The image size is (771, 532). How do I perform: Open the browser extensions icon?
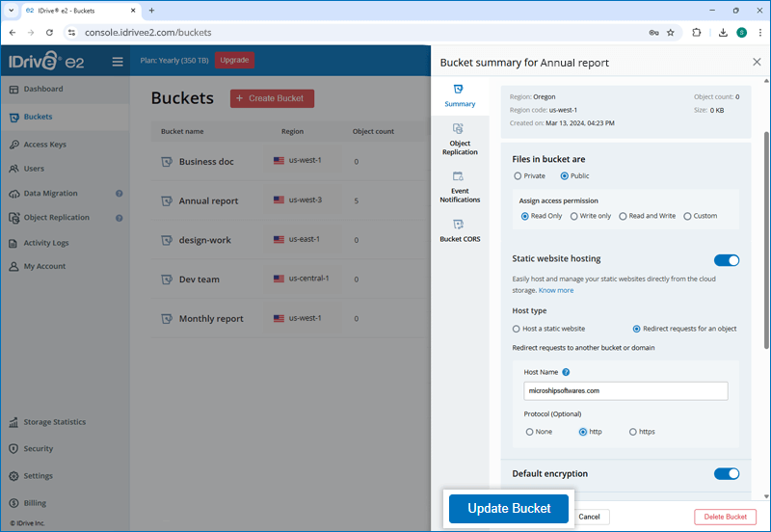(x=697, y=32)
